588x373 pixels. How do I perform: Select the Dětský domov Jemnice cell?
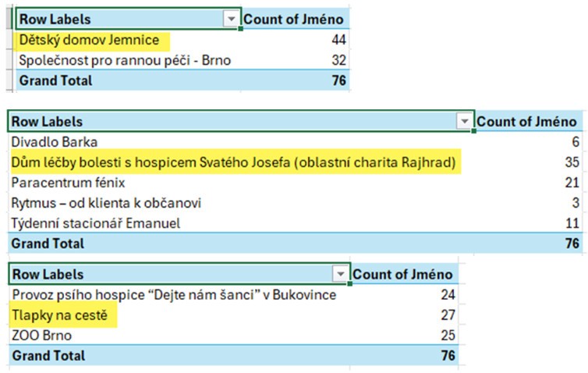click(89, 40)
